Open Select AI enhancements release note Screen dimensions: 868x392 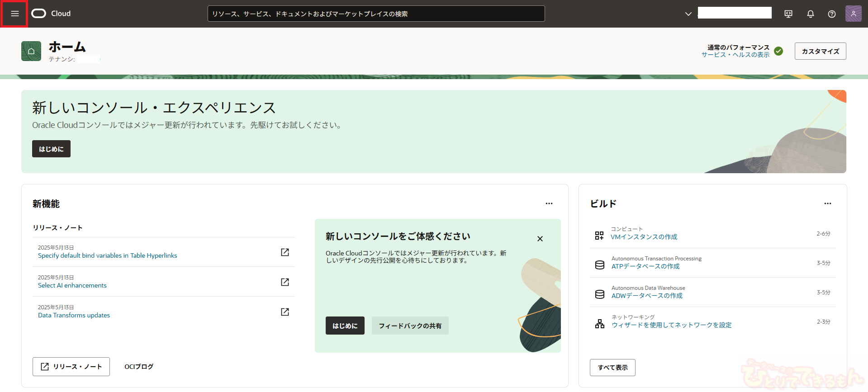pyautogui.click(x=72, y=285)
